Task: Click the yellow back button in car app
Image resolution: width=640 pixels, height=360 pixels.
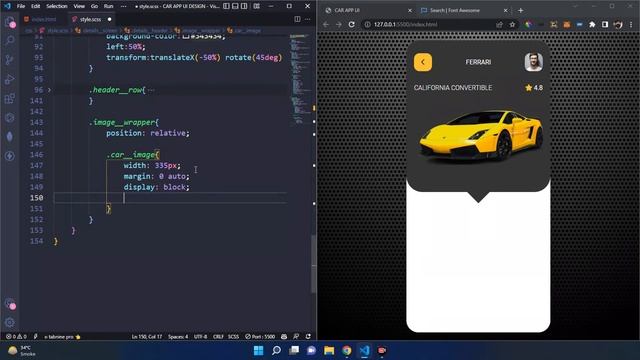Action: [423, 62]
